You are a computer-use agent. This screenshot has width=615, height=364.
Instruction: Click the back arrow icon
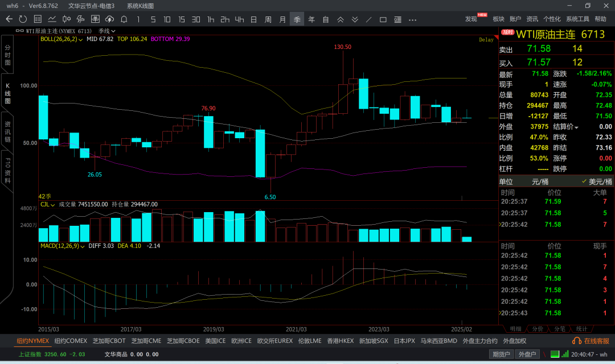pyautogui.click(x=9, y=19)
